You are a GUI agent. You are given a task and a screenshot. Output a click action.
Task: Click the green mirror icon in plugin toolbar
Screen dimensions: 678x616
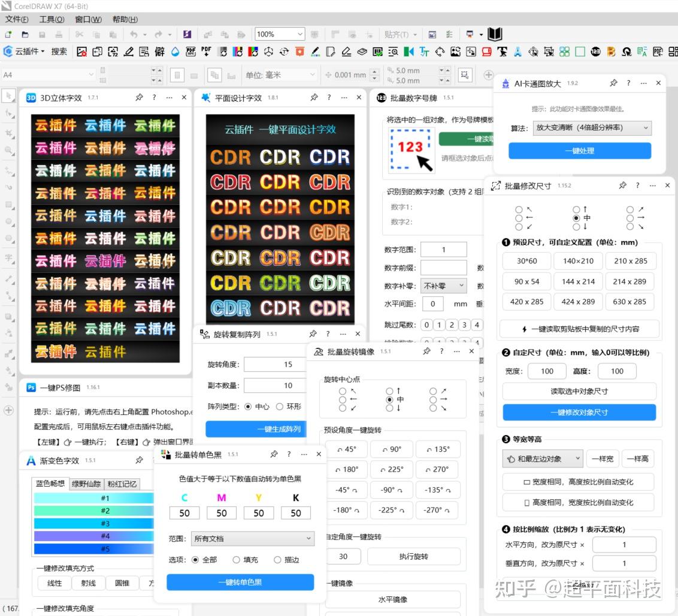pos(408,52)
